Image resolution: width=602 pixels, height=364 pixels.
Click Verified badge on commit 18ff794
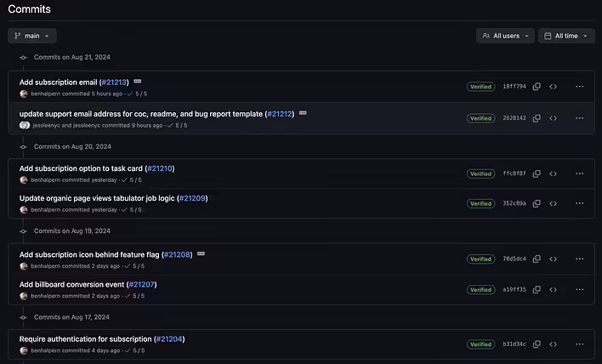[x=480, y=87]
